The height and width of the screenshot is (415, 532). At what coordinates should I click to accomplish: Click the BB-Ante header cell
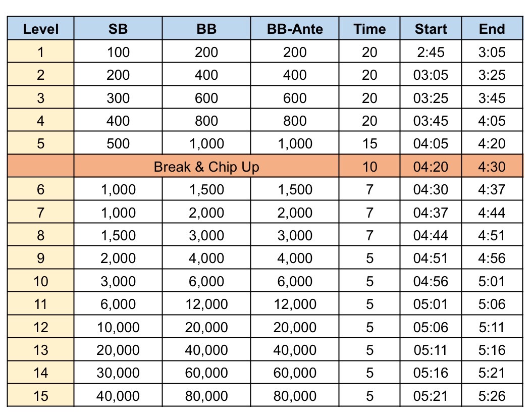pyautogui.click(x=295, y=29)
